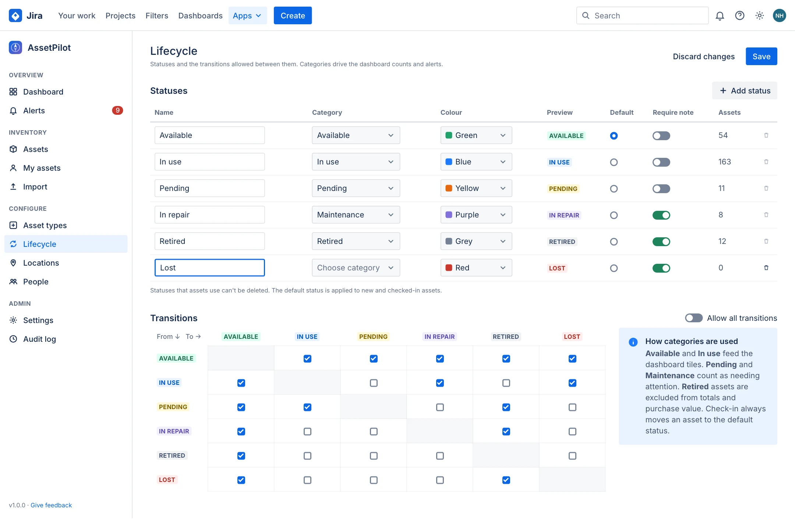Open the Give feedback link

tap(51, 505)
